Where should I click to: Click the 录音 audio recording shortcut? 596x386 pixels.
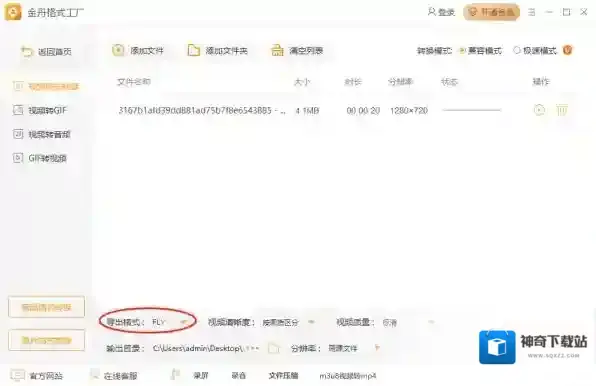238,376
